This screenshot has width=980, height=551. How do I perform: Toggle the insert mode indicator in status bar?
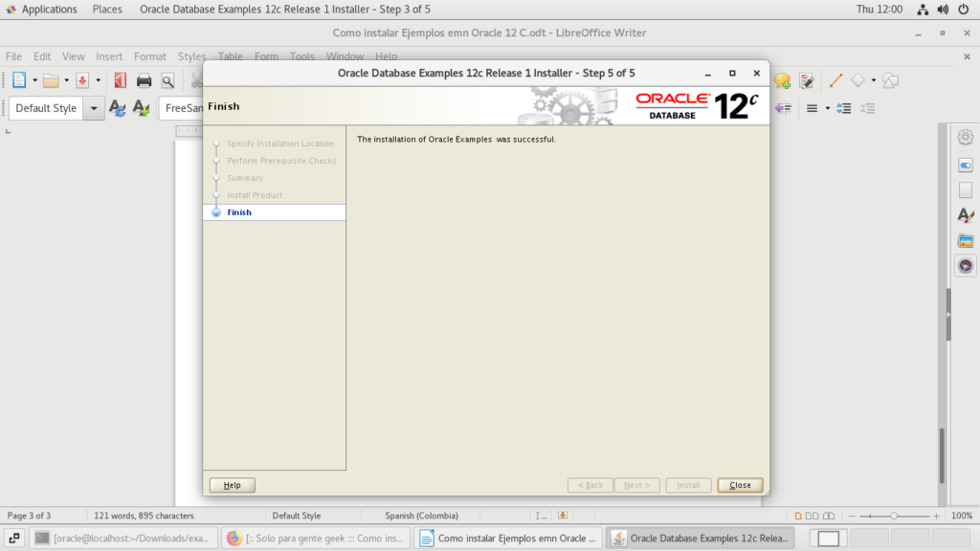541,516
